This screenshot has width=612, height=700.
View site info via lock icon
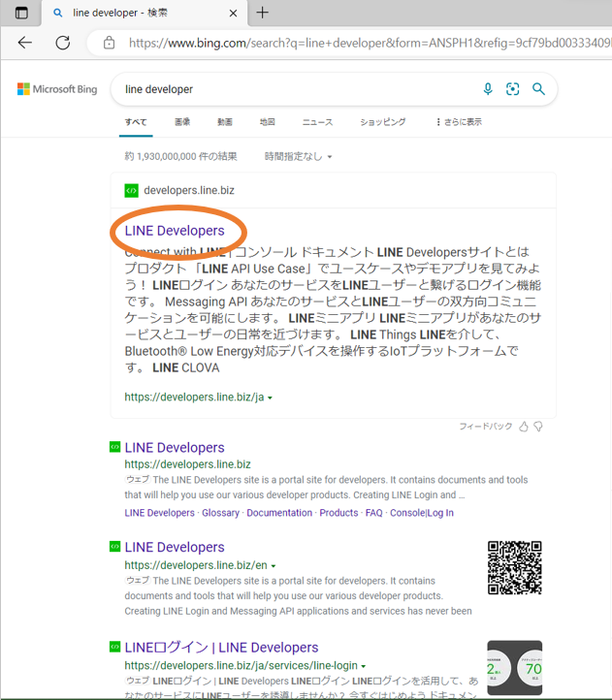pos(109,43)
